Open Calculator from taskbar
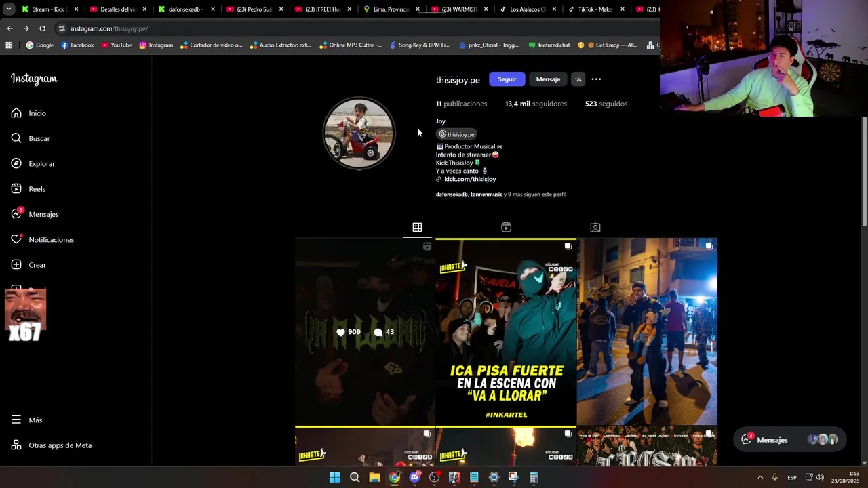868x488 pixels. coord(534,477)
